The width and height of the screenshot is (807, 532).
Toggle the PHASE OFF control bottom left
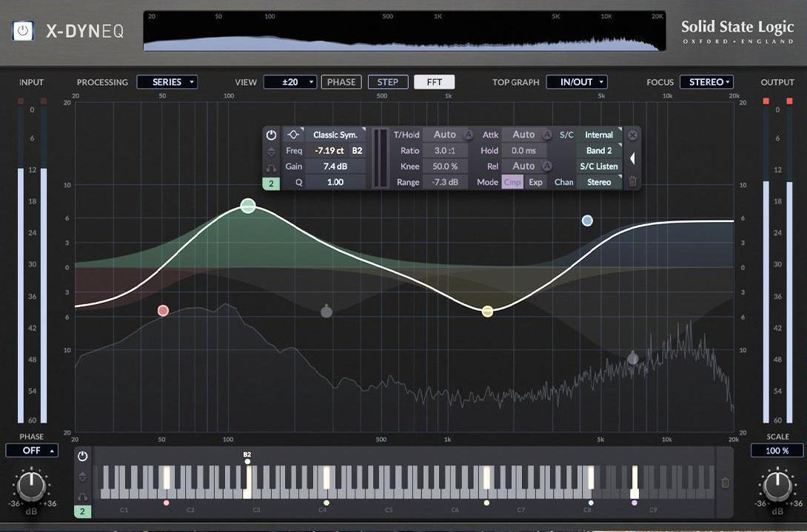pyautogui.click(x=31, y=450)
